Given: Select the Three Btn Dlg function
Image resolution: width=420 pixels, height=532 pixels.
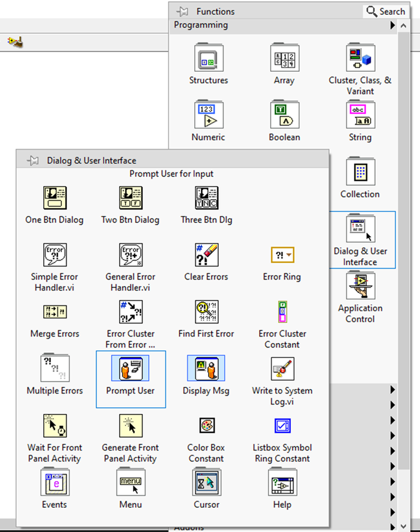Looking at the screenshot, I should (x=206, y=198).
